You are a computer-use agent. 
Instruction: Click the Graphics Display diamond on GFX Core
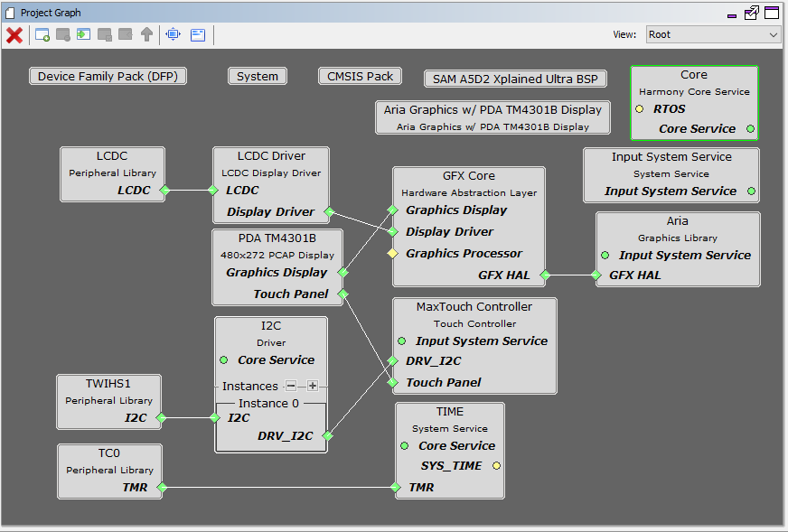click(392, 210)
